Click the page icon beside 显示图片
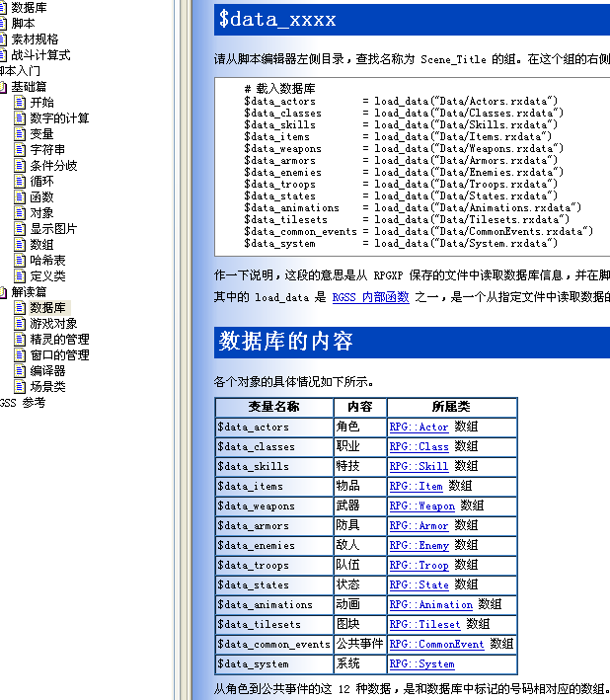The height and width of the screenshot is (700, 610). pyautogui.click(x=20, y=229)
